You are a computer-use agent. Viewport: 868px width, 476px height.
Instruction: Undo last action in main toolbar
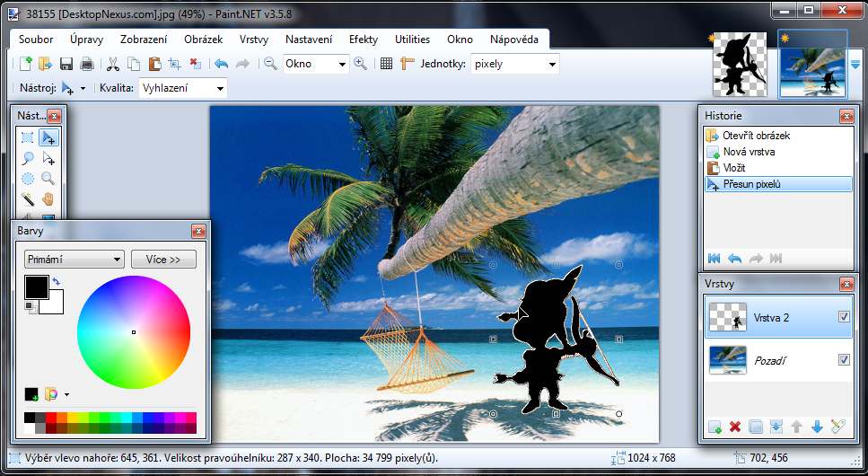point(222,64)
